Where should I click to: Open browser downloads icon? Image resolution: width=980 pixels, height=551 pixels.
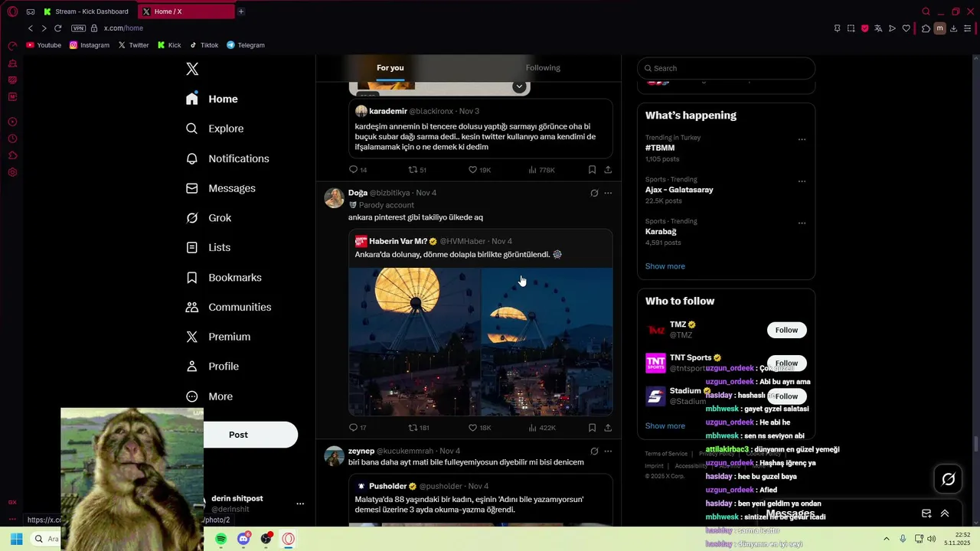coord(953,28)
